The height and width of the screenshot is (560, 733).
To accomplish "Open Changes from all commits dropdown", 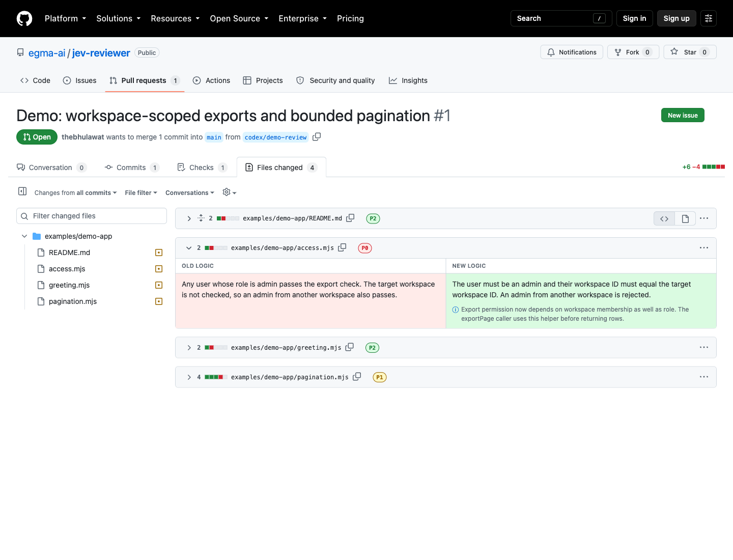I will 76,193.
